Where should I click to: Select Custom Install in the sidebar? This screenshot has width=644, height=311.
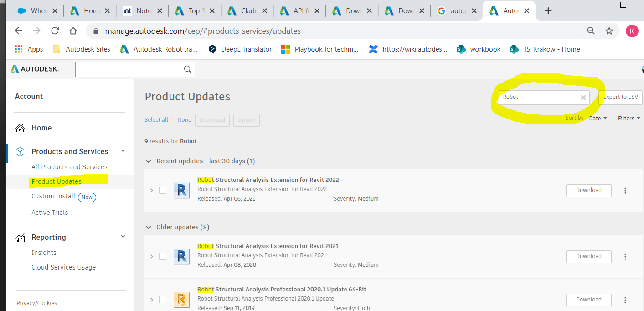click(x=53, y=197)
